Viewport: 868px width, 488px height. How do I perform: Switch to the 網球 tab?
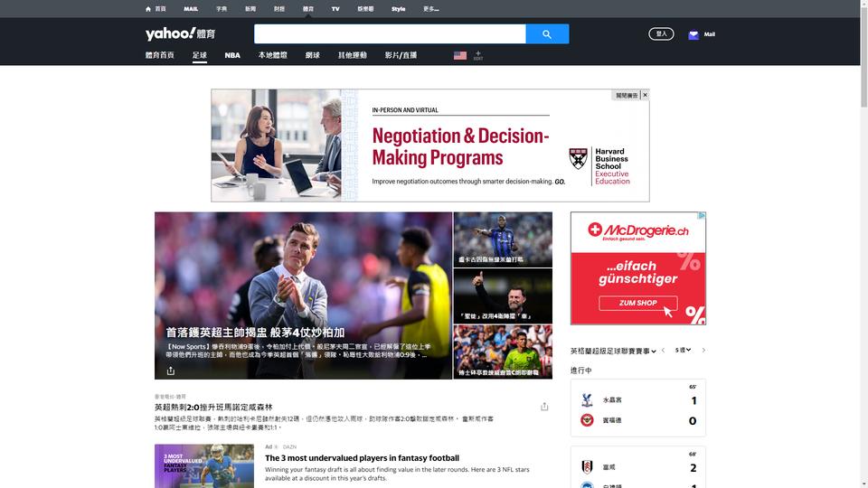312,55
